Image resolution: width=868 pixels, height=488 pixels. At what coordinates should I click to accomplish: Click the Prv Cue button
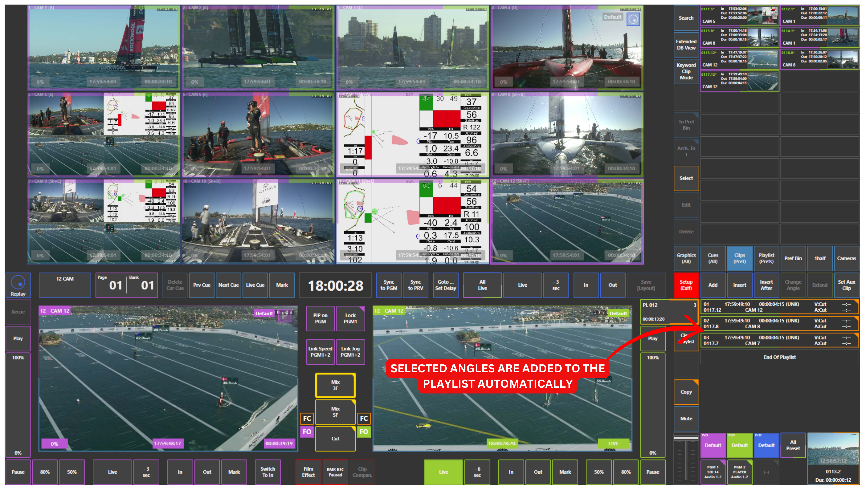point(201,285)
